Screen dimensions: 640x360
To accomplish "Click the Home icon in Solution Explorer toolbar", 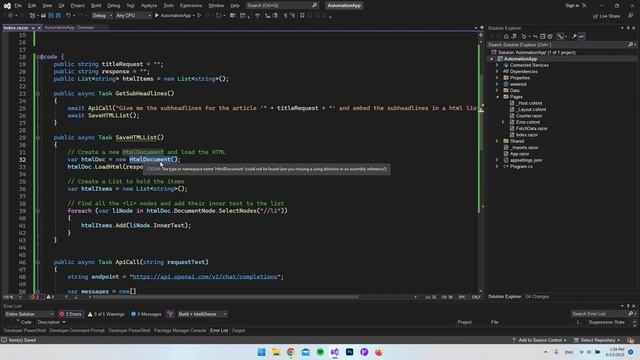I will [x=506, y=36].
